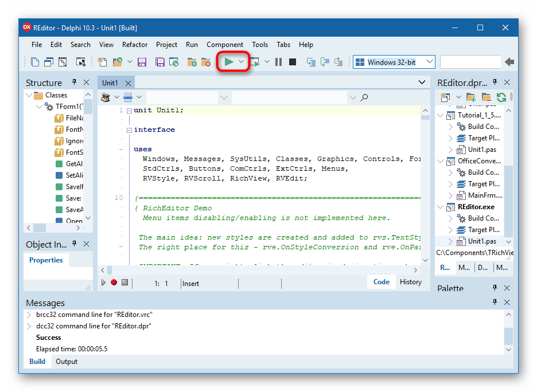Viewport: 537px width, 392px height.
Task: Open the editor tabs list chevron
Action: (422, 83)
